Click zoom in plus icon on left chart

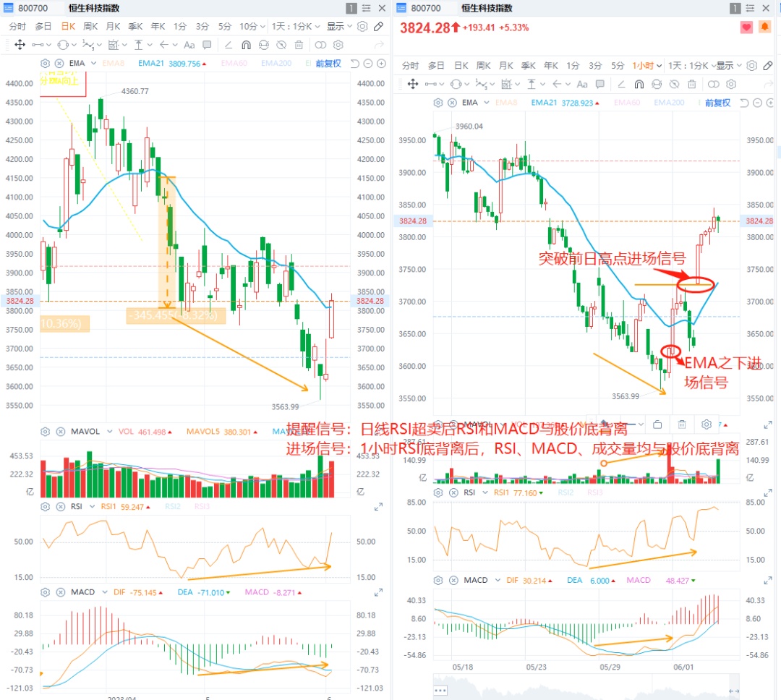(380, 63)
